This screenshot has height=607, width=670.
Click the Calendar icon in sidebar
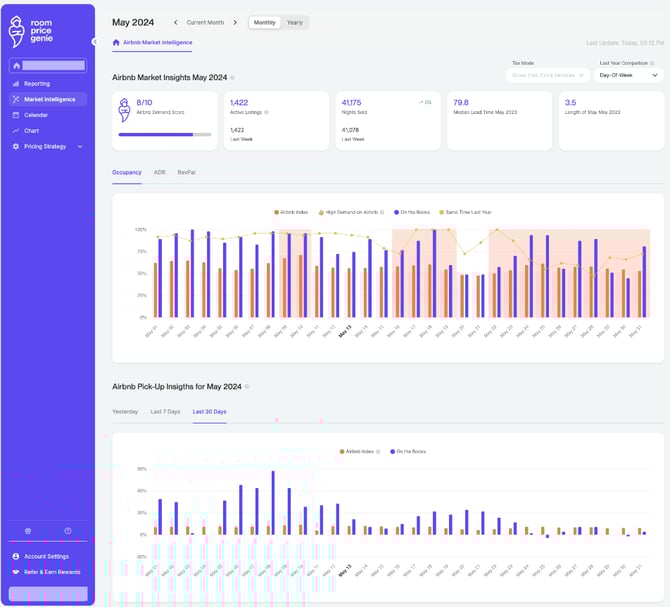click(x=16, y=115)
